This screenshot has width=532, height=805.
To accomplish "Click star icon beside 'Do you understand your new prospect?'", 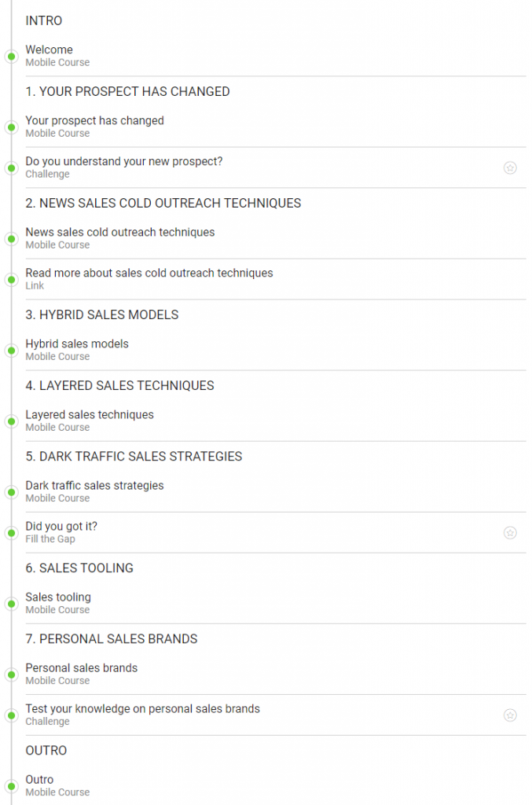I will [x=510, y=167].
